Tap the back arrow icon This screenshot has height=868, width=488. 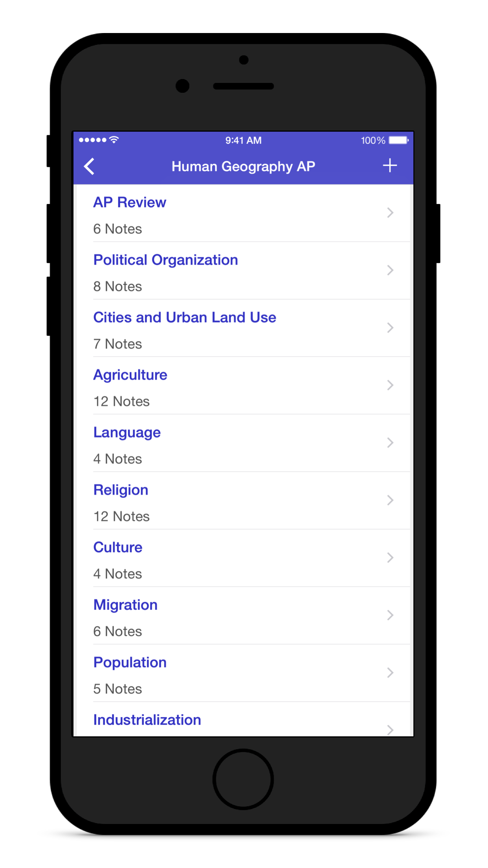point(90,166)
